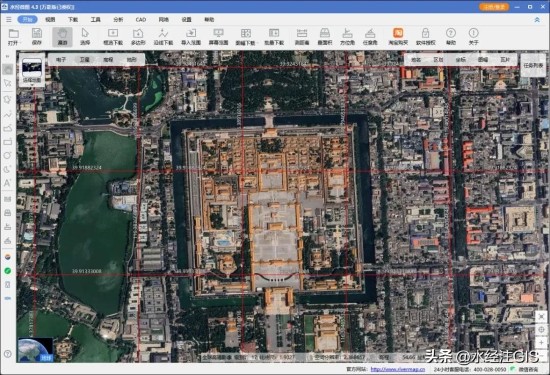
Task: Activate the 漫游 pan hand tool
Action: point(62,36)
